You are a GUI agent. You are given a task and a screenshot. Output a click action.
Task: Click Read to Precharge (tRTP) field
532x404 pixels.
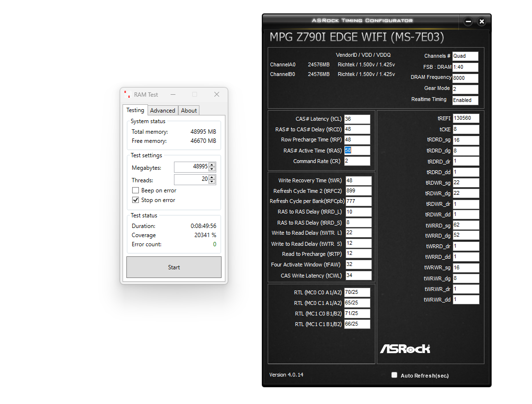[x=359, y=253]
